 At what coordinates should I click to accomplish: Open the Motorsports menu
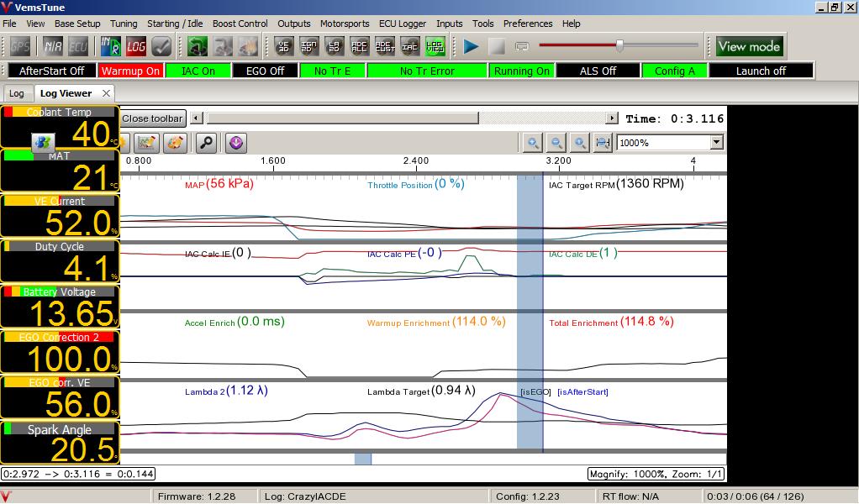click(345, 24)
